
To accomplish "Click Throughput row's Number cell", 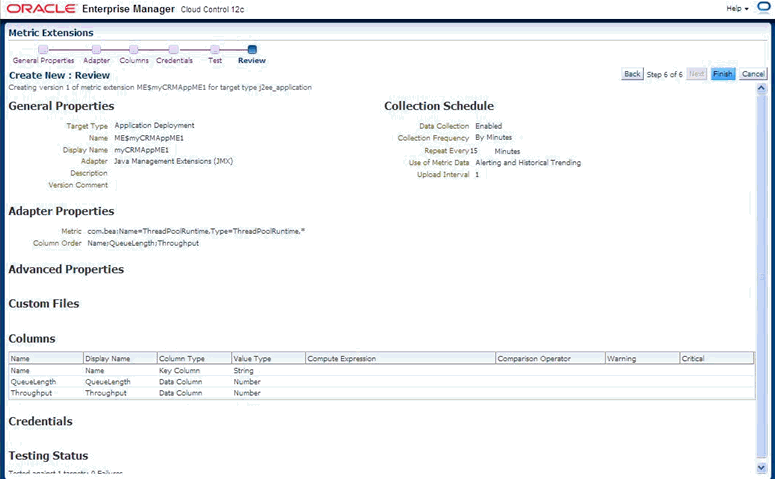I will (x=247, y=393).
